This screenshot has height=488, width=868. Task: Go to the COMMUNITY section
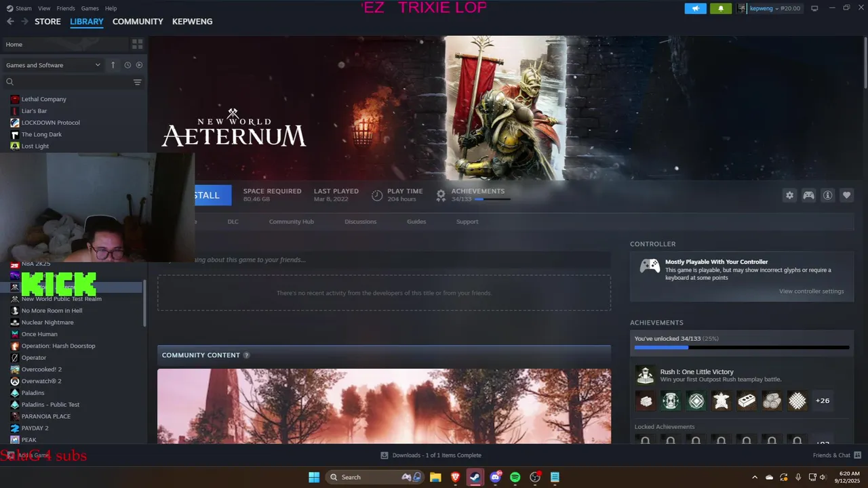[138, 22]
